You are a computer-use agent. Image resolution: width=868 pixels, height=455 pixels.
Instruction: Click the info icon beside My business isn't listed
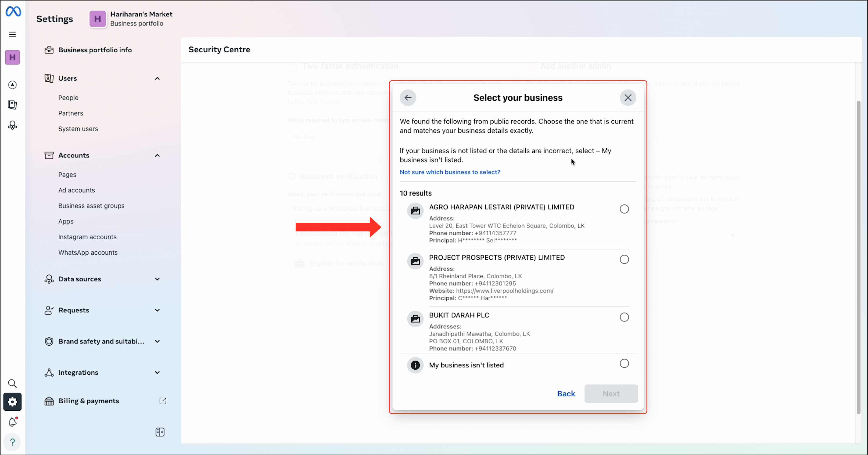click(x=415, y=365)
